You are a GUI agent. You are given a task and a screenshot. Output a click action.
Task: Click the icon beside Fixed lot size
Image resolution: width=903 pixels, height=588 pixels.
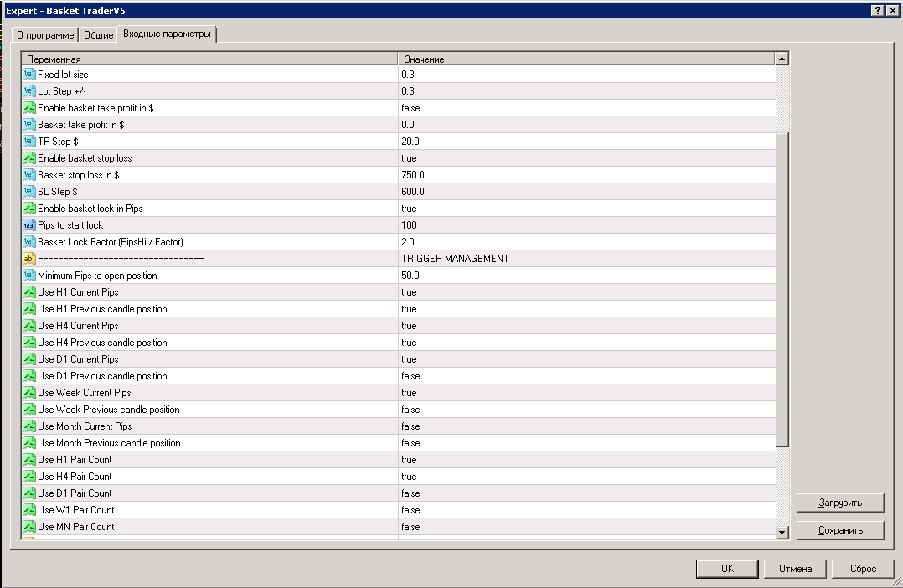click(28, 75)
